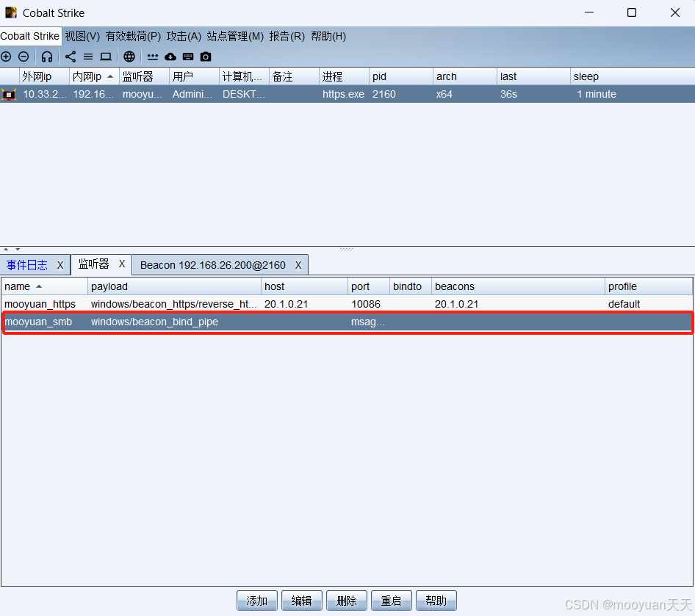Open downloaded files cloud icon
The height and width of the screenshot is (616, 695).
point(170,57)
